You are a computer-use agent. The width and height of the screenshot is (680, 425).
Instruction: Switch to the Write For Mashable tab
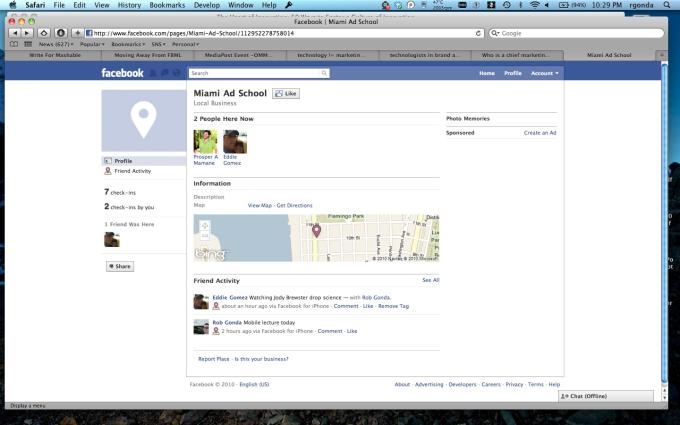(x=55, y=55)
